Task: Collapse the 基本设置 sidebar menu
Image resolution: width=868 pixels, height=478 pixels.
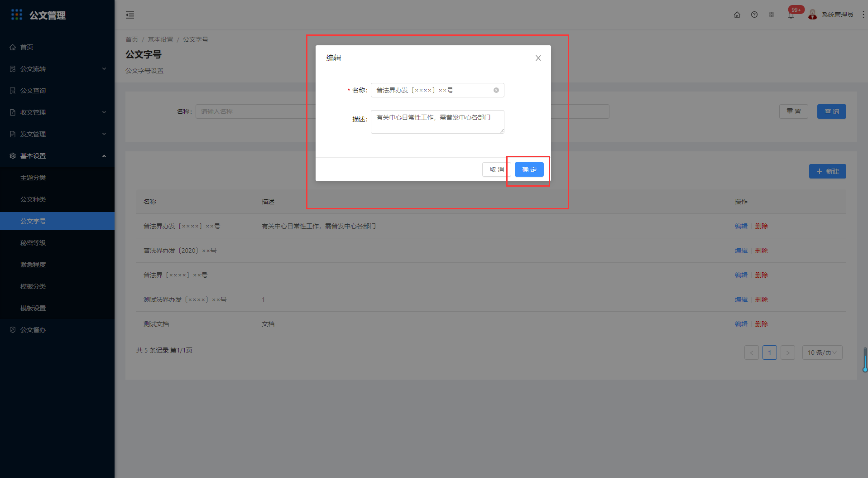Action: [57, 156]
